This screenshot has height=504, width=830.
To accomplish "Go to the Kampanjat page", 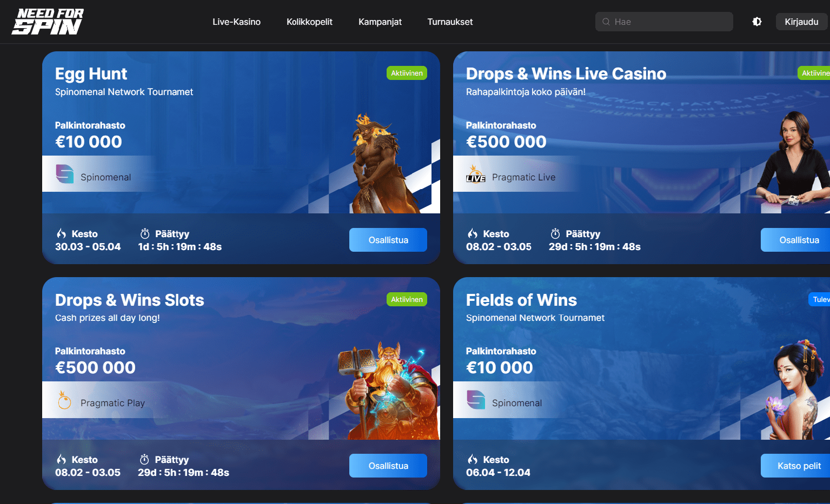I will click(x=380, y=22).
